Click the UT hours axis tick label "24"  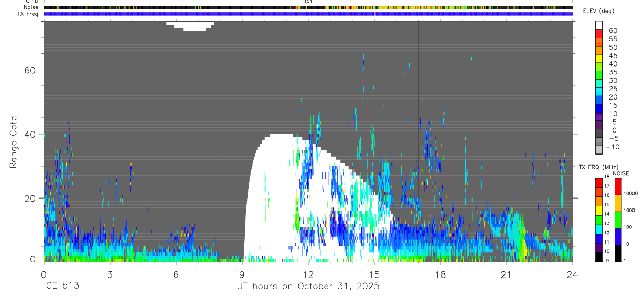(573, 275)
